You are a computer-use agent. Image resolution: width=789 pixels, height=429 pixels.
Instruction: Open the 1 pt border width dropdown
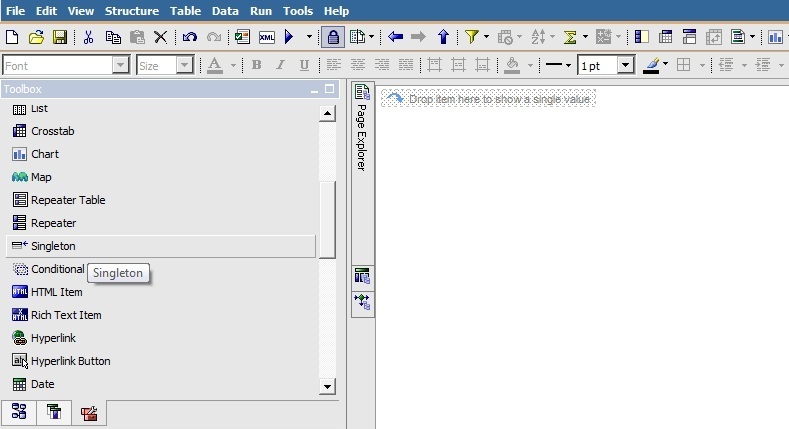625,65
